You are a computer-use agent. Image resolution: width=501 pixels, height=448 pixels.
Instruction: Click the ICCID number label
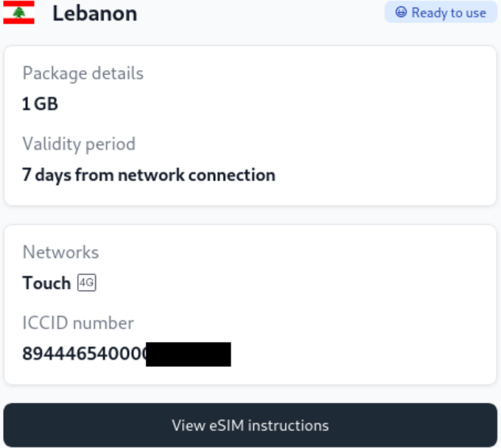78,323
